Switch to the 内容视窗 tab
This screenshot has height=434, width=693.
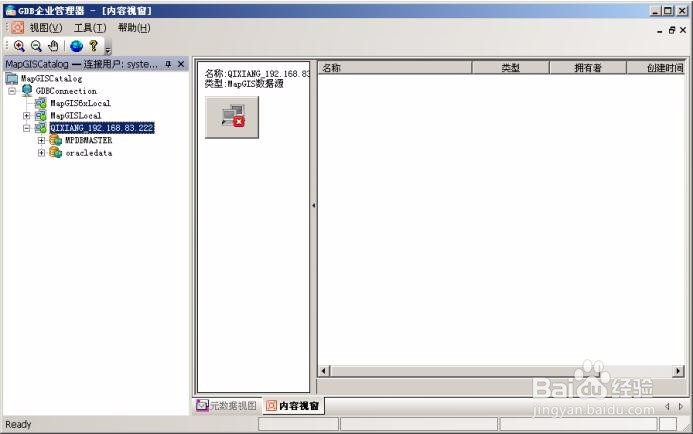pos(293,405)
